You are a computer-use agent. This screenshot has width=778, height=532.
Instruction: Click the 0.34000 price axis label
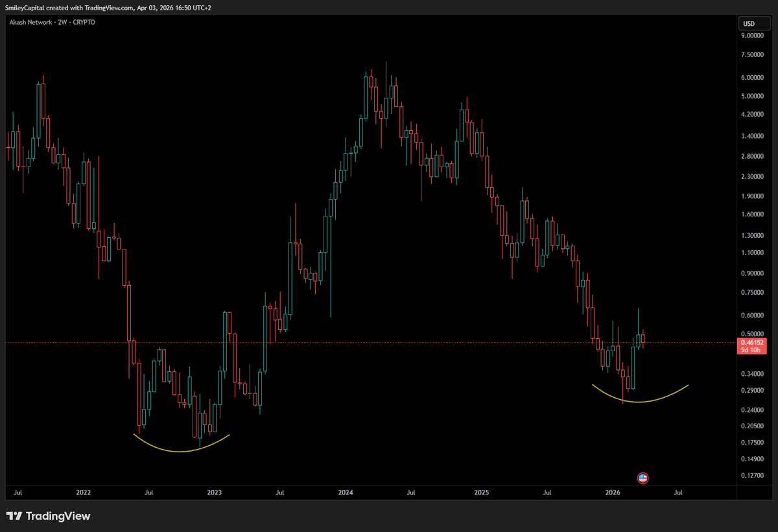click(x=752, y=374)
